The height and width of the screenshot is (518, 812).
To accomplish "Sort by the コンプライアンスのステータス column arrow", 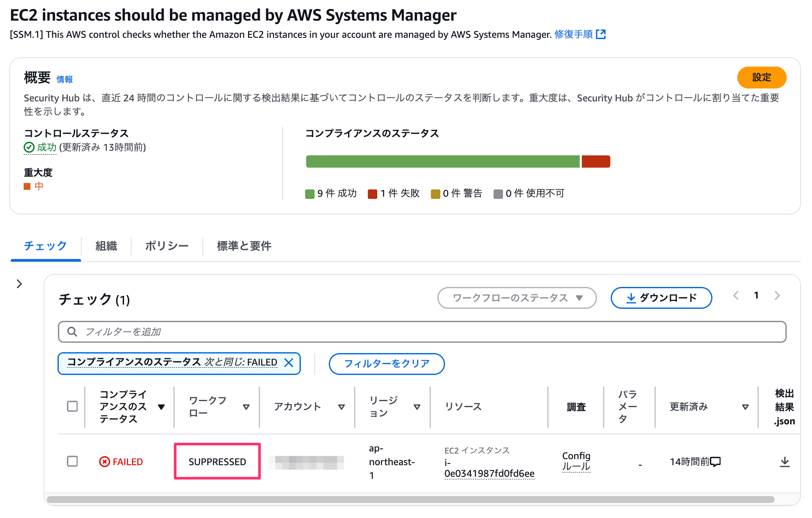I will [x=161, y=407].
